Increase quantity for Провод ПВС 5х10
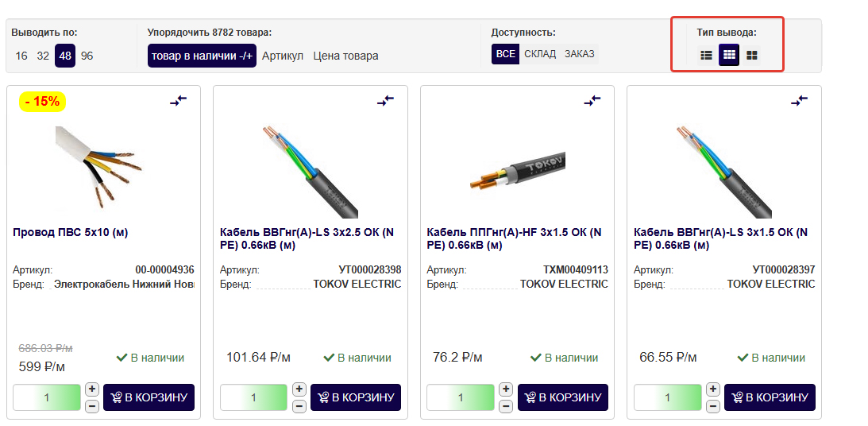This screenshot has height=426, width=868. click(92, 389)
